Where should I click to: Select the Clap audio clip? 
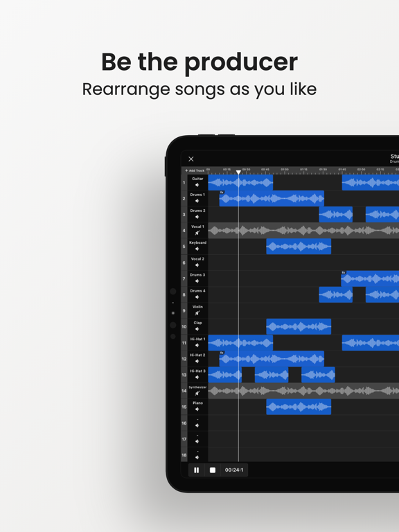click(299, 327)
